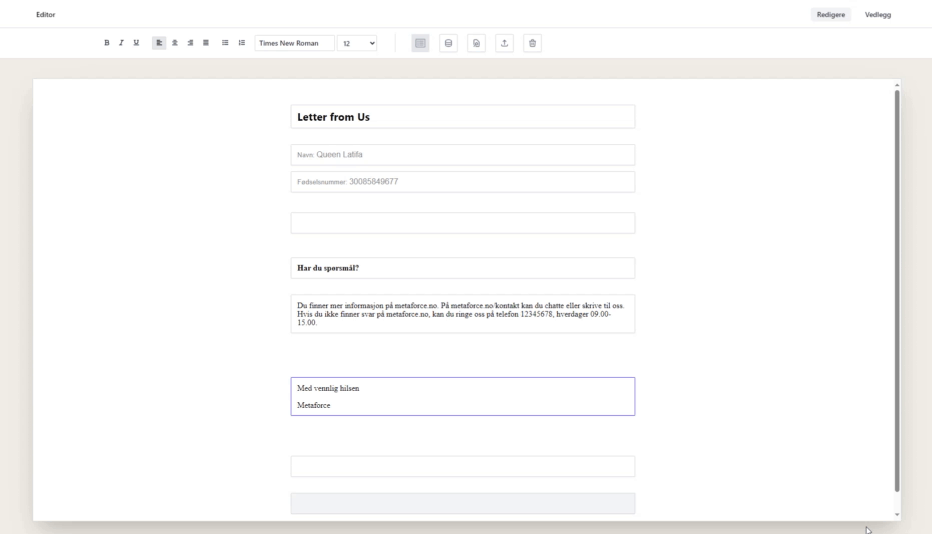Switch to the Vedlegg tab
Image resolution: width=932 pixels, height=534 pixels.
[877, 14]
